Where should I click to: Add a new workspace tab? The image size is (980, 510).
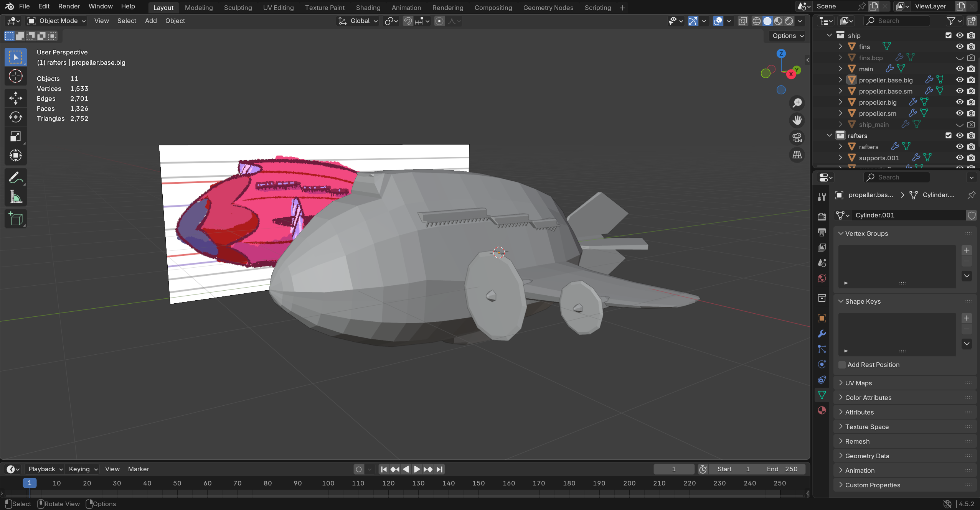622,8
